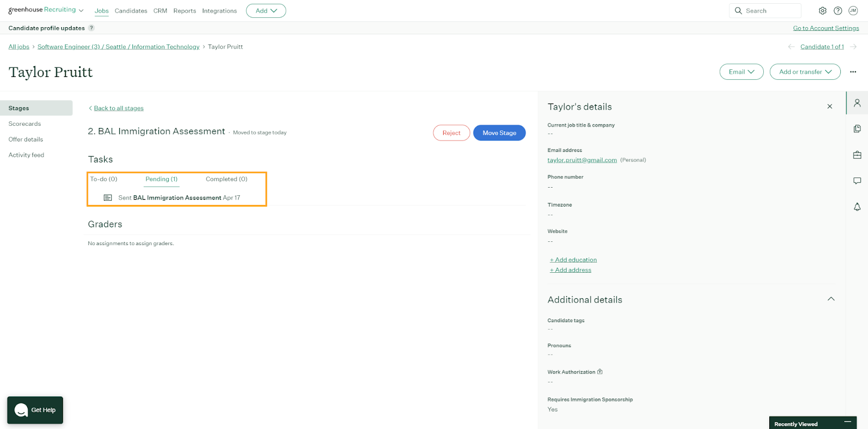Image resolution: width=868 pixels, height=429 pixels.
Task: Collapse the Additional details section
Action: (831, 299)
